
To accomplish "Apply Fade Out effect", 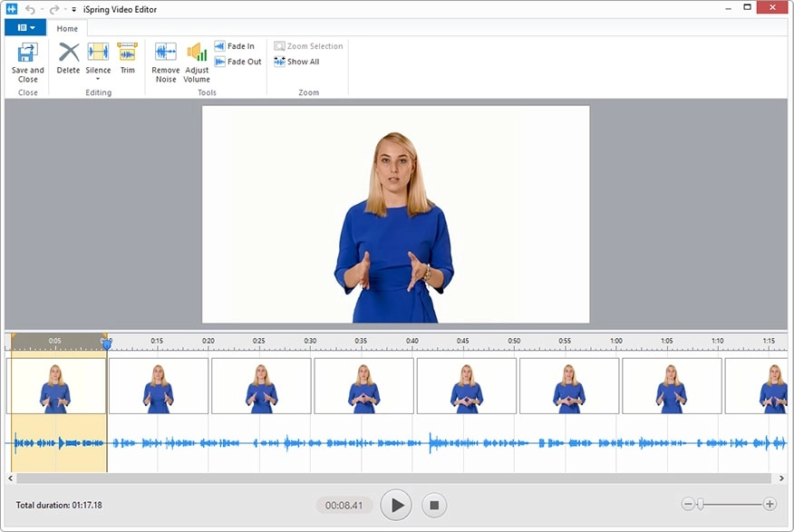I will coord(237,62).
